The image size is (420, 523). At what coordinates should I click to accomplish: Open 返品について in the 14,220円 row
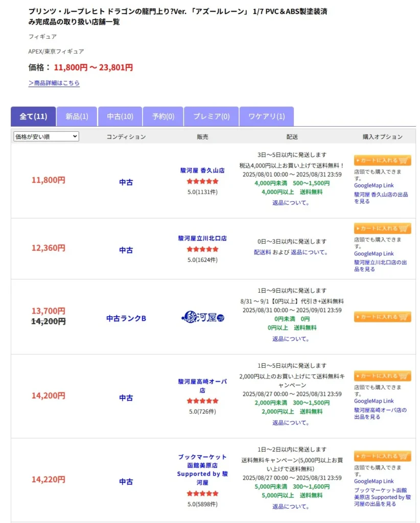[x=291, y=507]
